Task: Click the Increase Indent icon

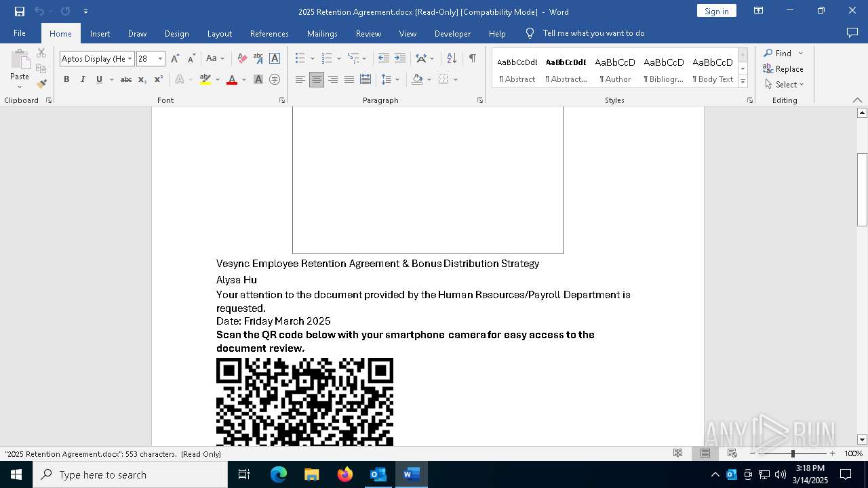Action: pyautogui.click(x=400, y=59)
